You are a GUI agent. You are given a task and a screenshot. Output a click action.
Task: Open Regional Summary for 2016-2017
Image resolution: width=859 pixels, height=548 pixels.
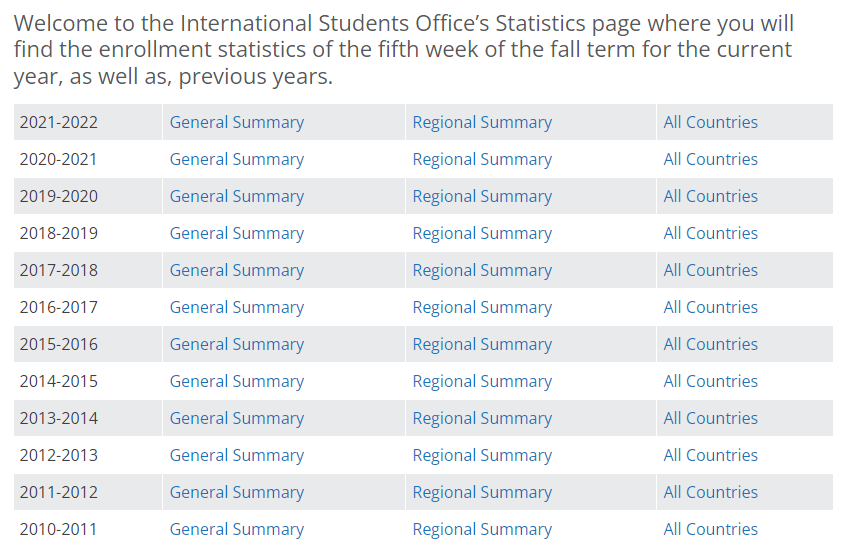[x=481, y=307]
